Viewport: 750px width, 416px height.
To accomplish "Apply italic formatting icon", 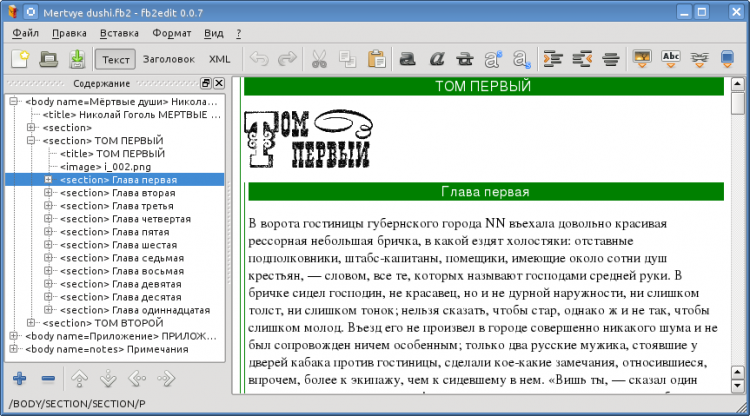I will tap(436, 59).
